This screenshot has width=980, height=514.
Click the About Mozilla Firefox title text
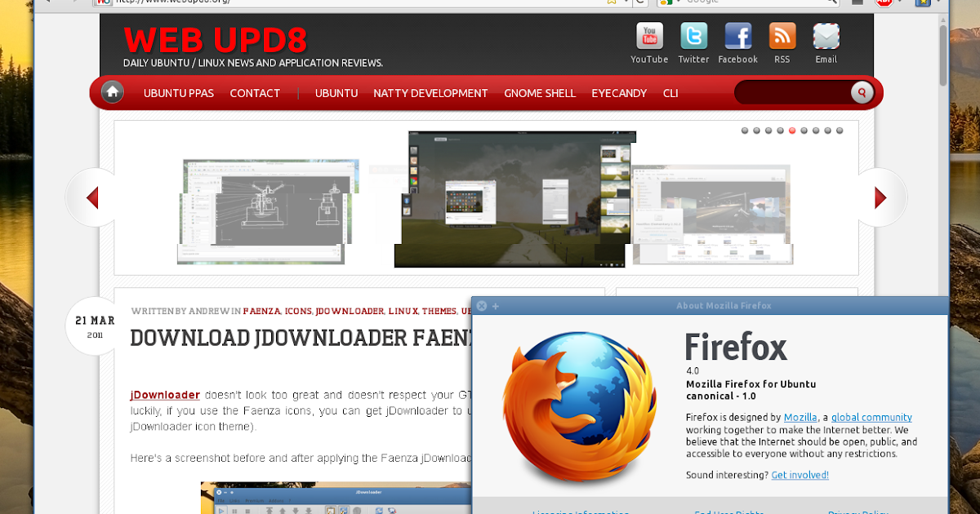724,306
